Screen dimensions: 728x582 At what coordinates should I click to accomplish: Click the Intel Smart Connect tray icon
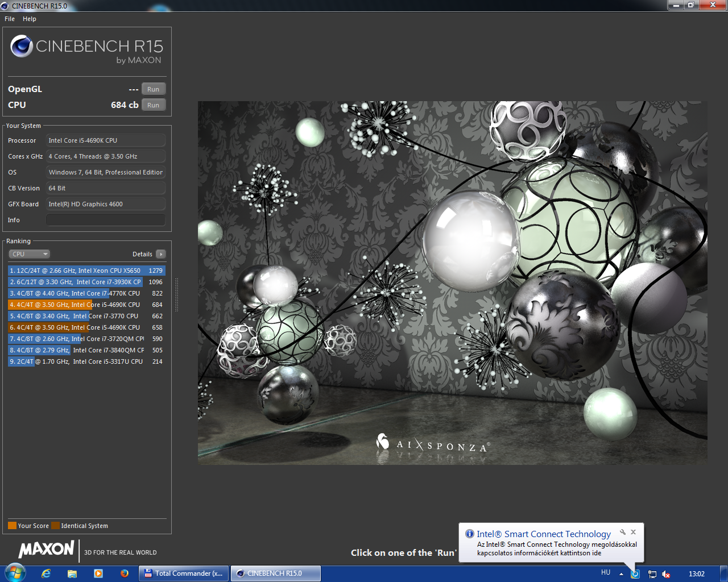tap(635, 574)
